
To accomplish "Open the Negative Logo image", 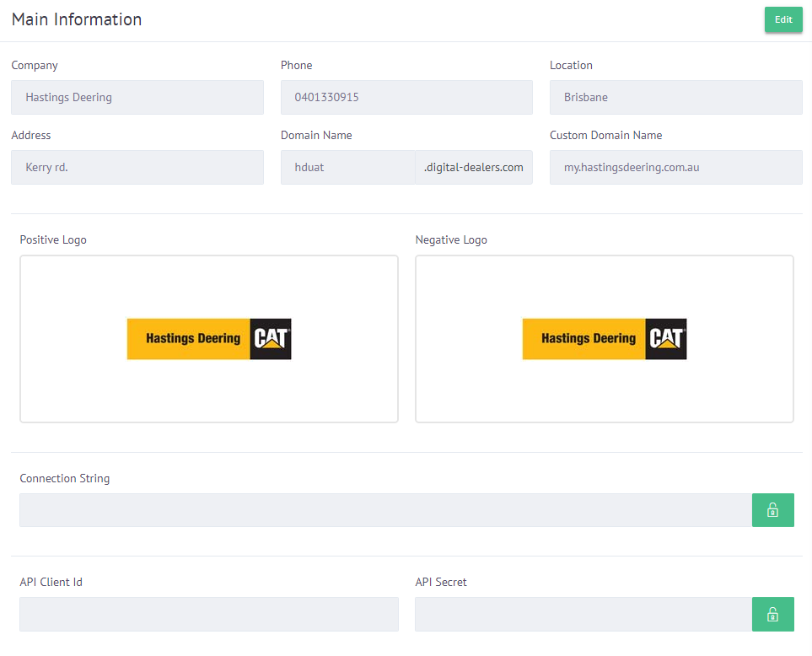I will pyautogui.click(x=604, y=339).
